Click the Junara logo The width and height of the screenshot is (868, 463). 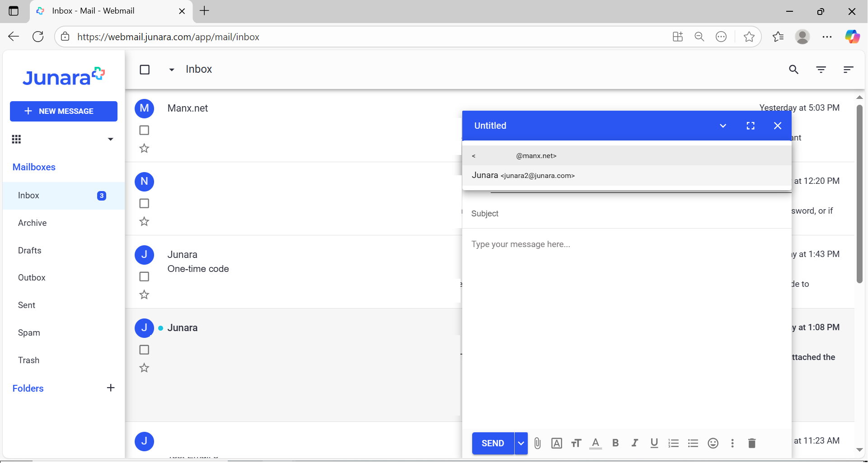(x=64, y=77)
